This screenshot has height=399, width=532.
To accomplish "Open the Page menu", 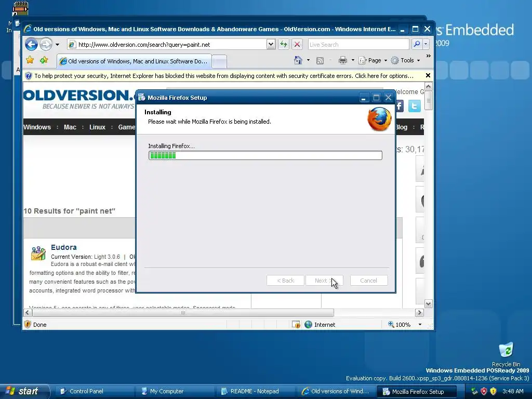I will tap(373, 60).
